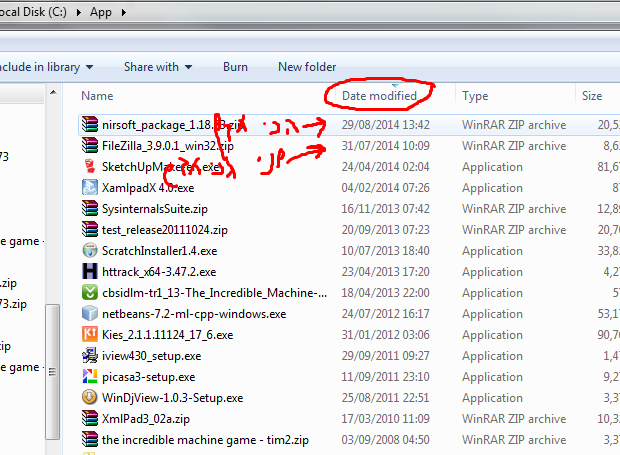The width and height of the screenshot is (620, 455).
Task: Select the httrack_x64 application icon
Action: coord(90,272)
